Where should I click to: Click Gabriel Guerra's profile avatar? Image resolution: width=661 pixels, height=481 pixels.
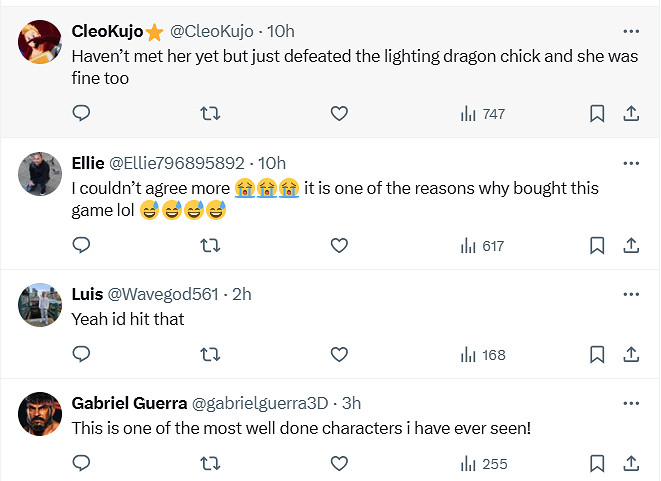(x=41, y=413)
